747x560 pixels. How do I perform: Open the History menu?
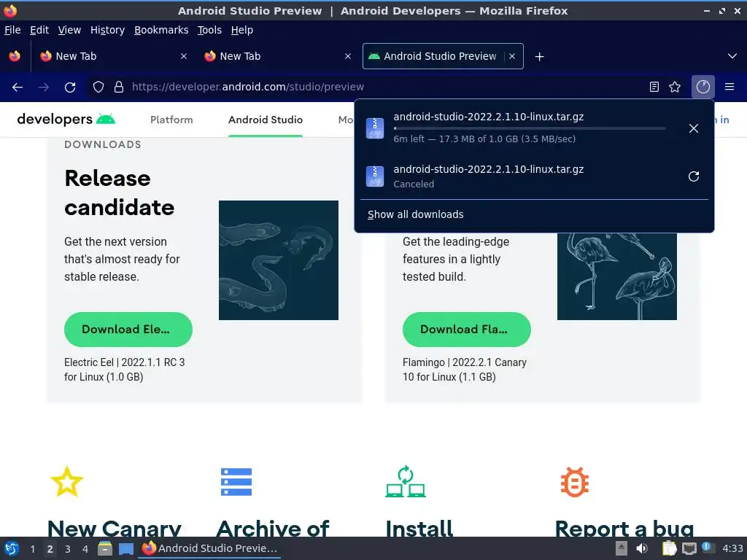click(x=108, y=30)
